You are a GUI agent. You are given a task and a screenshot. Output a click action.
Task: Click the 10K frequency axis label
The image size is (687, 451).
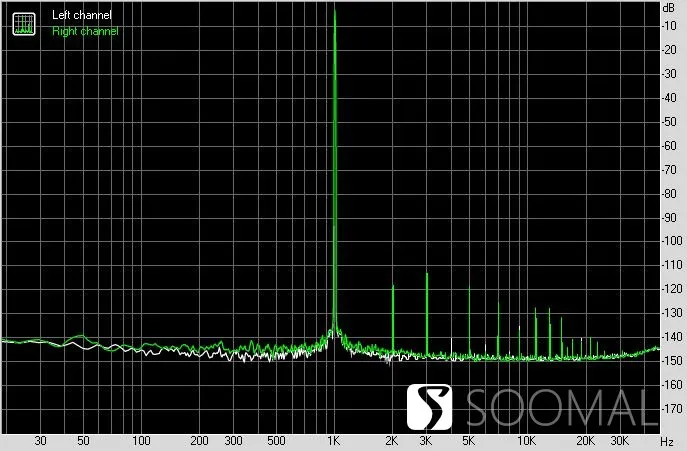(527, 440)
